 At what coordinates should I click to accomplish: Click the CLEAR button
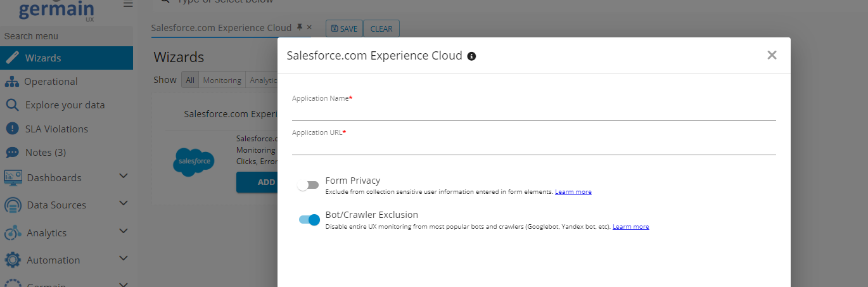point(381,29)
